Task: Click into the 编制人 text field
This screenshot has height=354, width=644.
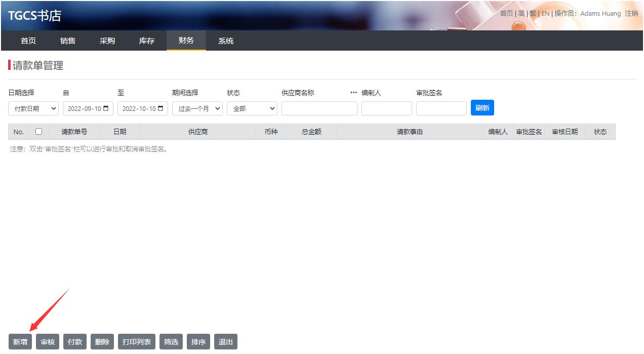Action: point(387,108)
